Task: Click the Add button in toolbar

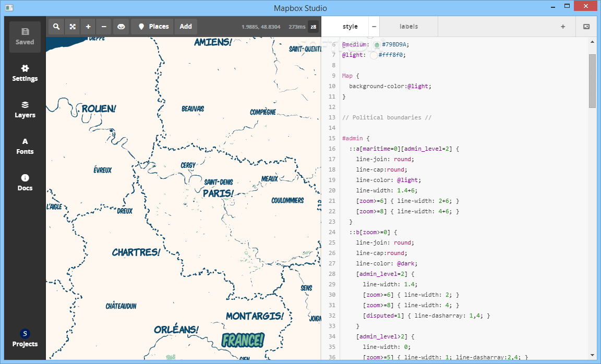Action: point(186,27)
